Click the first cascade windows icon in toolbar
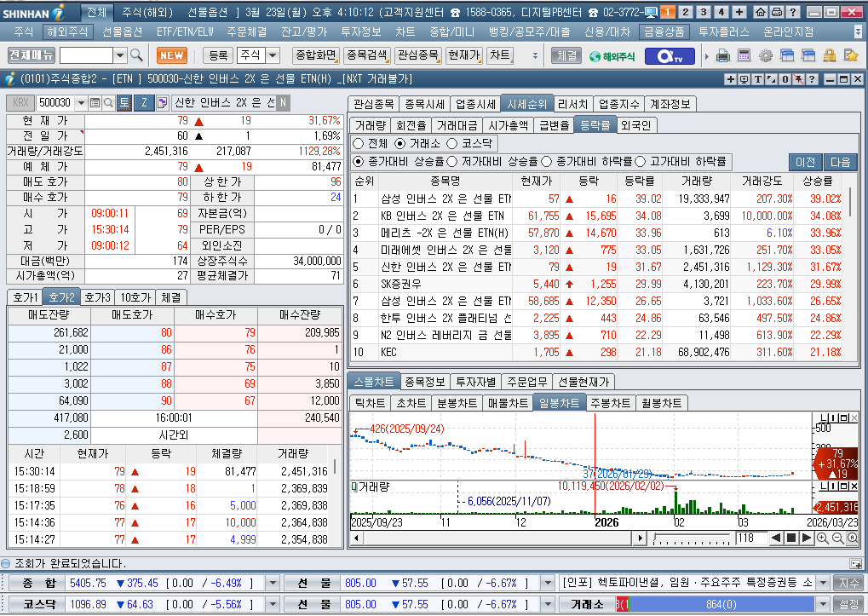868x616 pixels. 786,55
